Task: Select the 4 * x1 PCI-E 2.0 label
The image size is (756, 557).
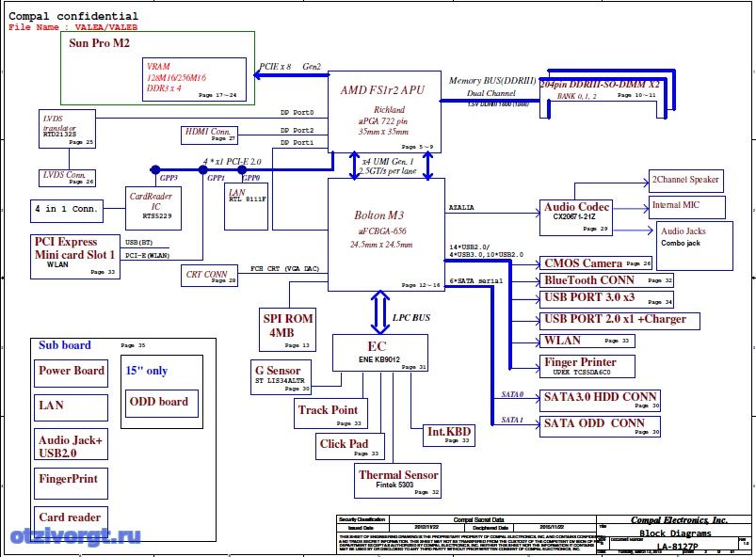Action: tap(232, 162)
